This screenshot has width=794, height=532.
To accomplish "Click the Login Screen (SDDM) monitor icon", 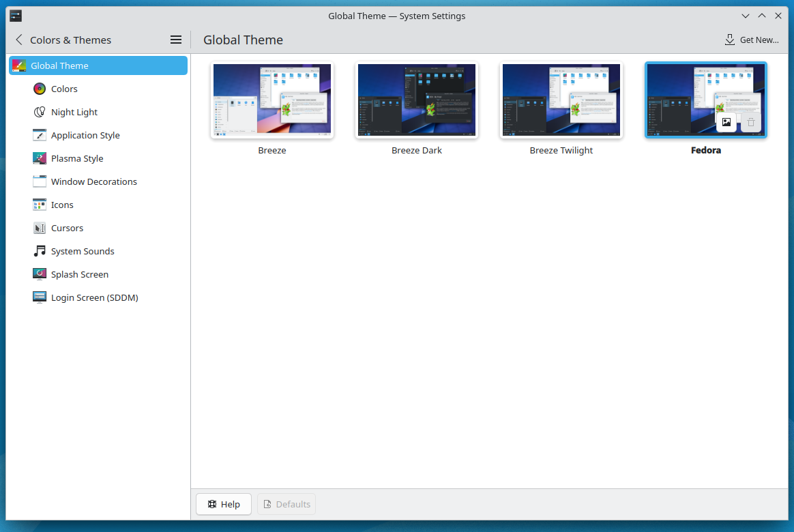I will (x=40, y=297).
